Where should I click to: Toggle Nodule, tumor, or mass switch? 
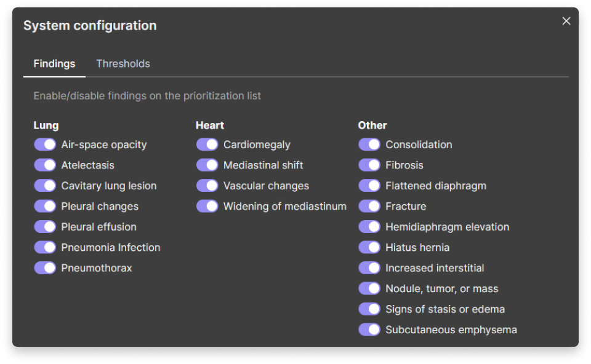tap(369, 288)
